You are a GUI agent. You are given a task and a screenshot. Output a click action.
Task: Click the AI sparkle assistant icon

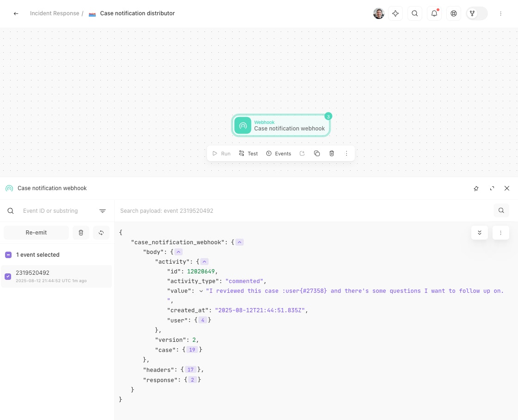point(395,13)
